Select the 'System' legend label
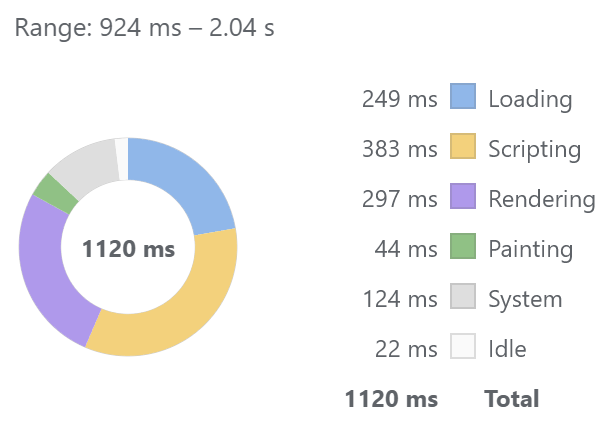 [525, 300]
